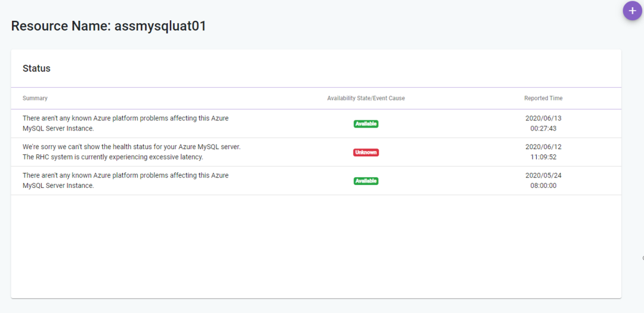Click the purple plus add button
The height and width of the screenshot is (313, 644).
(632, 11)
